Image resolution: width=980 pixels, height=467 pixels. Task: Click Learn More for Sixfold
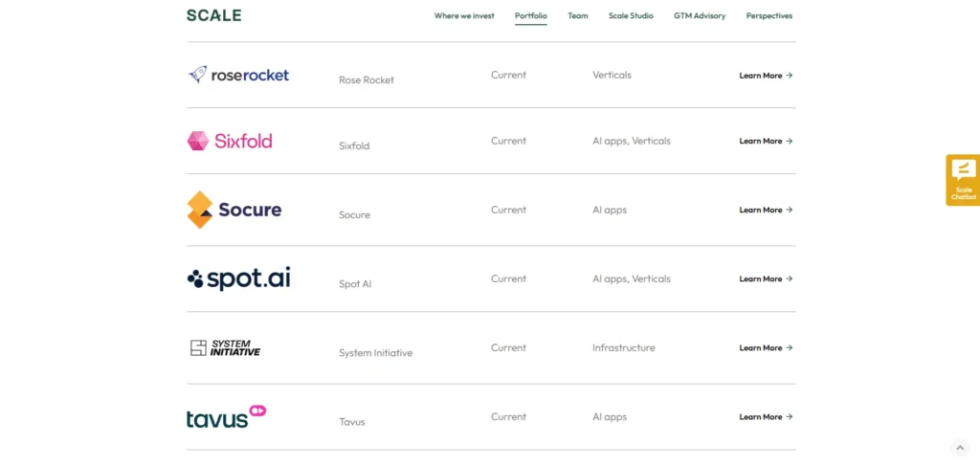(766, 142)
